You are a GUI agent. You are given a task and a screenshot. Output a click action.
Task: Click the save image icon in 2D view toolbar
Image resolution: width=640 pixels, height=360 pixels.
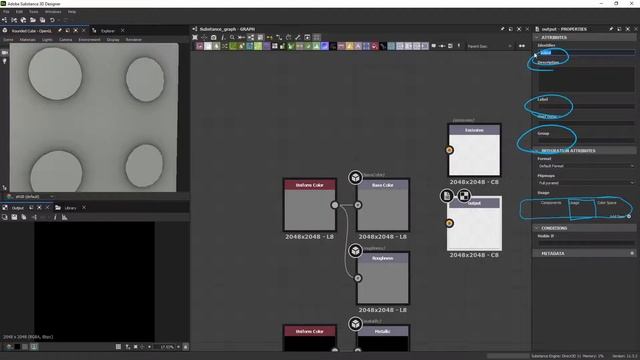tap(14, 218)
